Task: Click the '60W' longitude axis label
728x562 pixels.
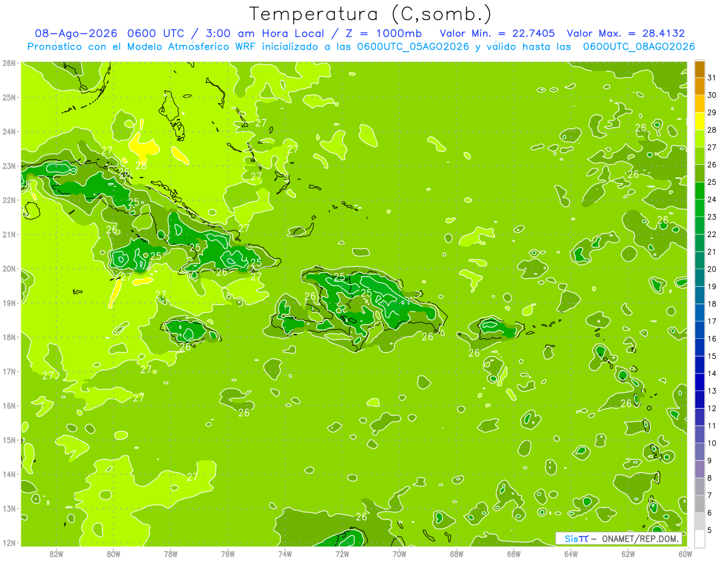Action: (685, 554)
